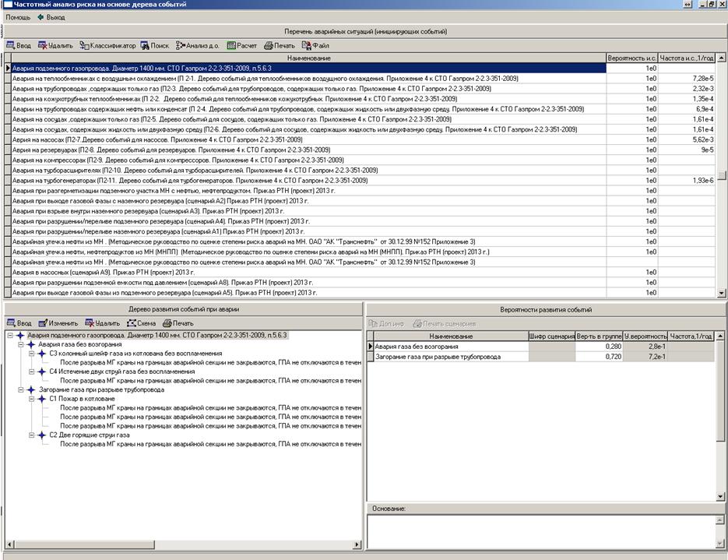
Task: Click the accident list scrollbar down arrow
Action: pyautogui.click(x=721, y=293)
